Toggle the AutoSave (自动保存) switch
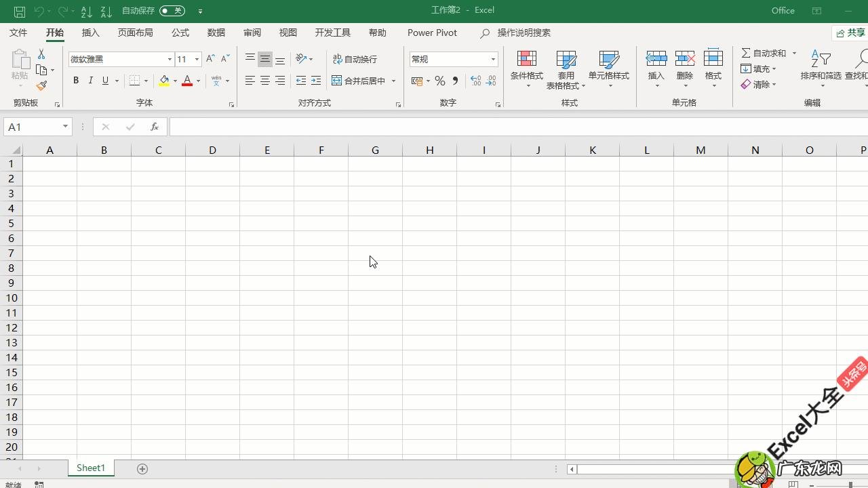Viewport: 868px width, 488px height. pyautogui.click(x=172, y=11)
